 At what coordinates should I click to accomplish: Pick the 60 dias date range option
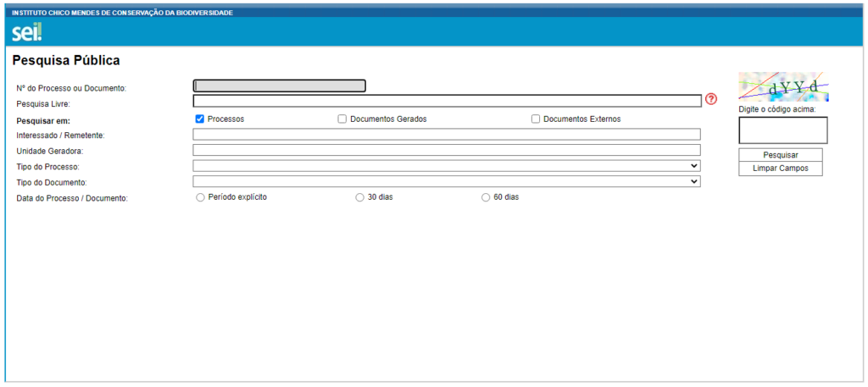[486, 197]
